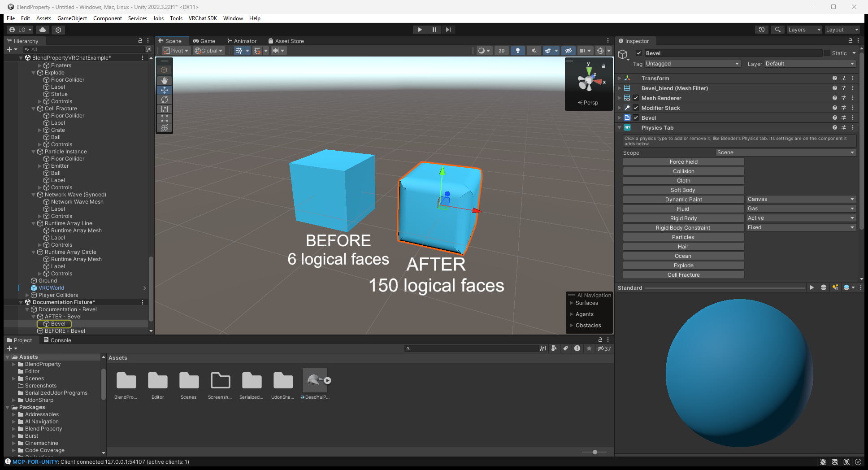Screen dimensions: 868x470
Task: Select the Rect tool in scene toolbar
Action: [165, 118]
